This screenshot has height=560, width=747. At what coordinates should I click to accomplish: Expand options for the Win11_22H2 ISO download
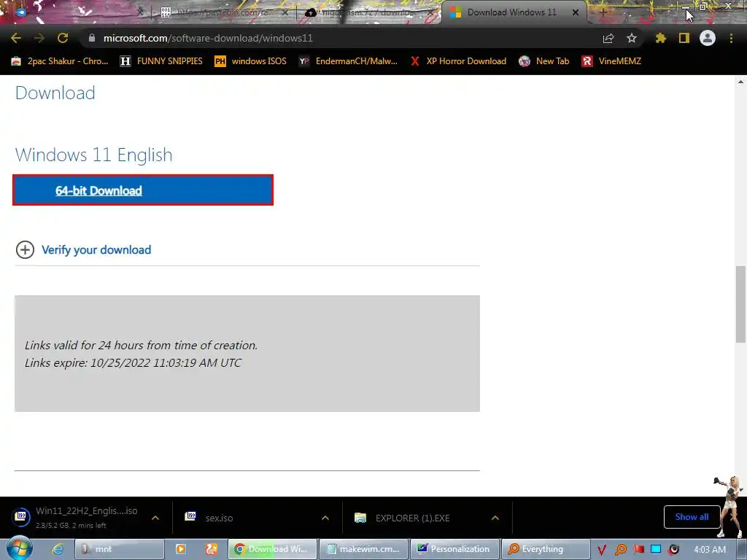[155, 518]
